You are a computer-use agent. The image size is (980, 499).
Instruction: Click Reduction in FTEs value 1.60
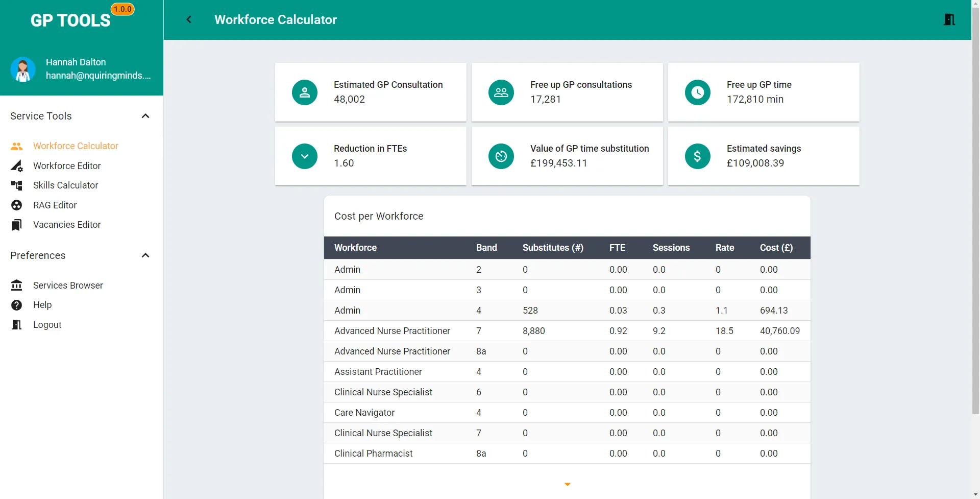tap(344, 163)
